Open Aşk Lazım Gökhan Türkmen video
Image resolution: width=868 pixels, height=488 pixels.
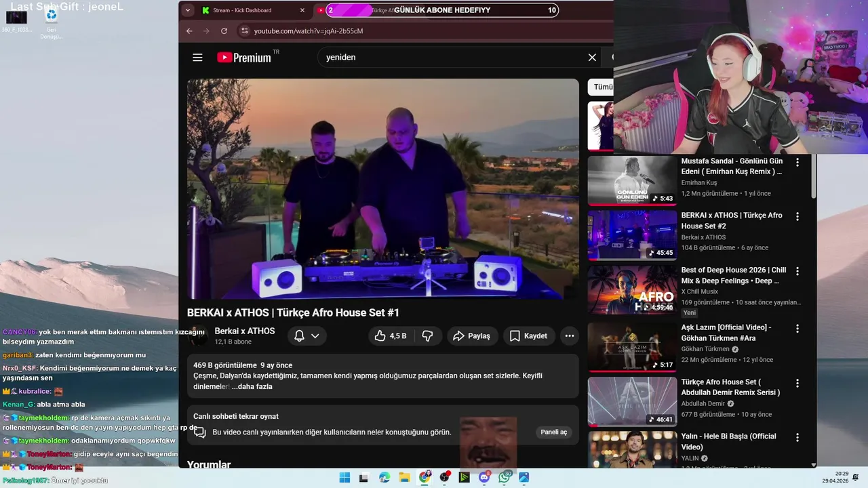[x=726, y=333]
